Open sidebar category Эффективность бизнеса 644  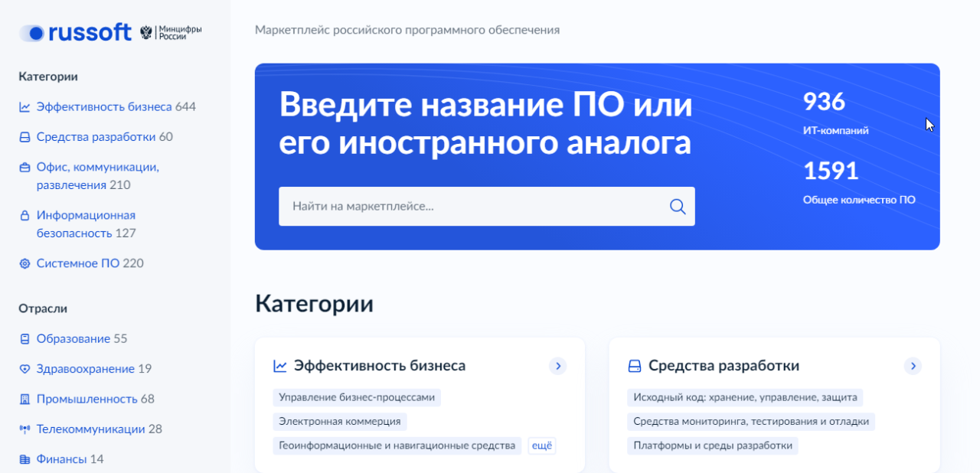(x=116, y=107)
